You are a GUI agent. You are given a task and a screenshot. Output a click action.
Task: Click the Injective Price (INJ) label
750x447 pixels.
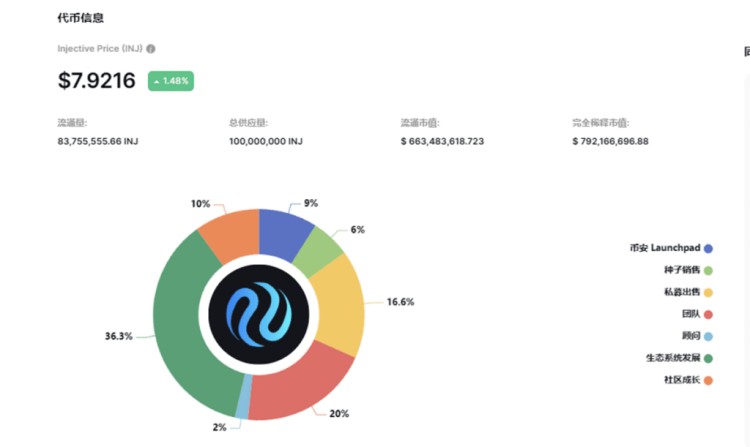point(100,49)
